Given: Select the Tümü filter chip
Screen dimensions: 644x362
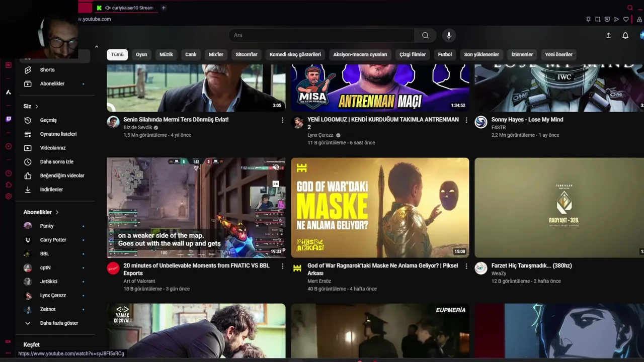Looking at the screenshot, I should click(x=117, y=54).
